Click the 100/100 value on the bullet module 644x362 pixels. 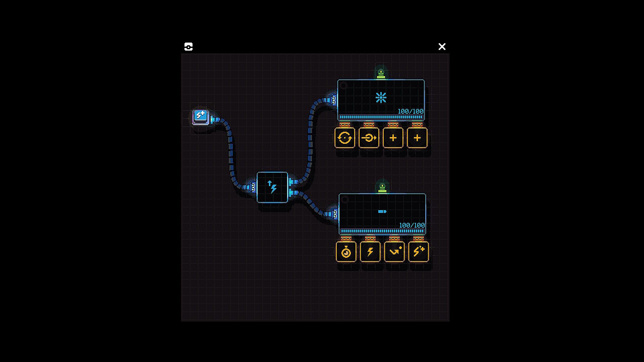(x=412, y=225)
